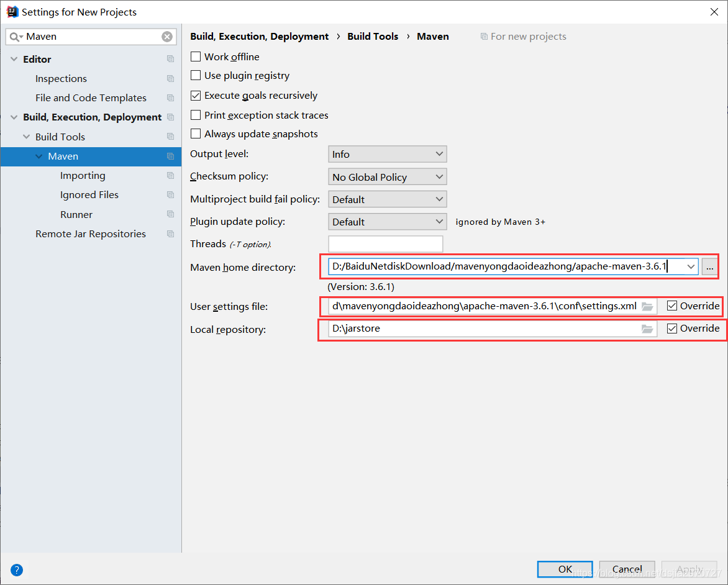Screen dimensions: 728x585
Task: Open the help question mark icon
Action: (17, 569)
